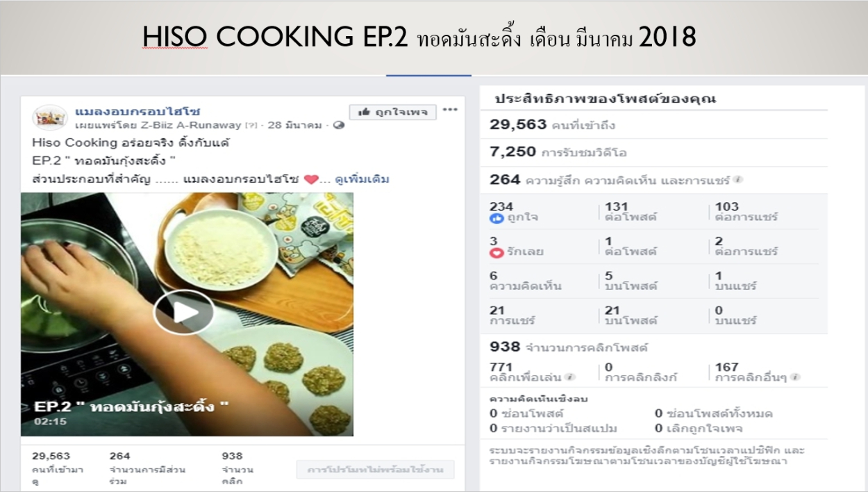This screenshot has height=492, width=868.
Task: Click info icon next to 264 reactions
Action: 737,180
